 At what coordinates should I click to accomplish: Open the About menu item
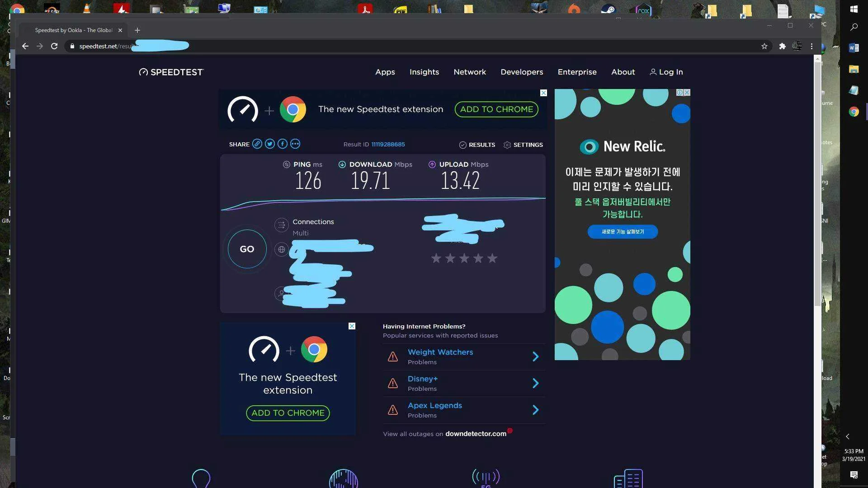(623, 72)
